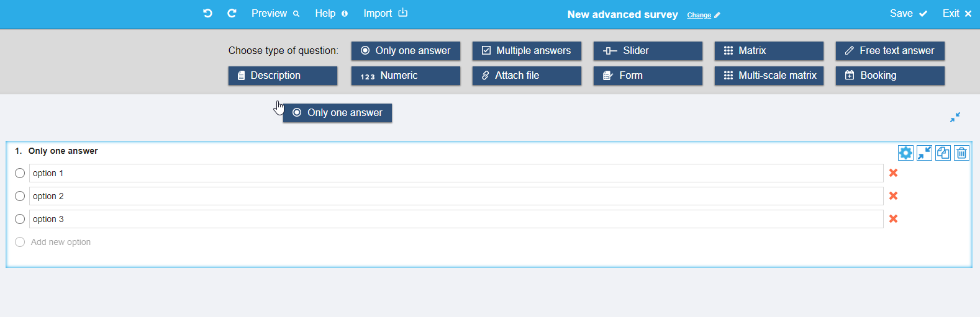
Task: Collapse question 1 with the arrows icon
Action: (x=924, y=153)
